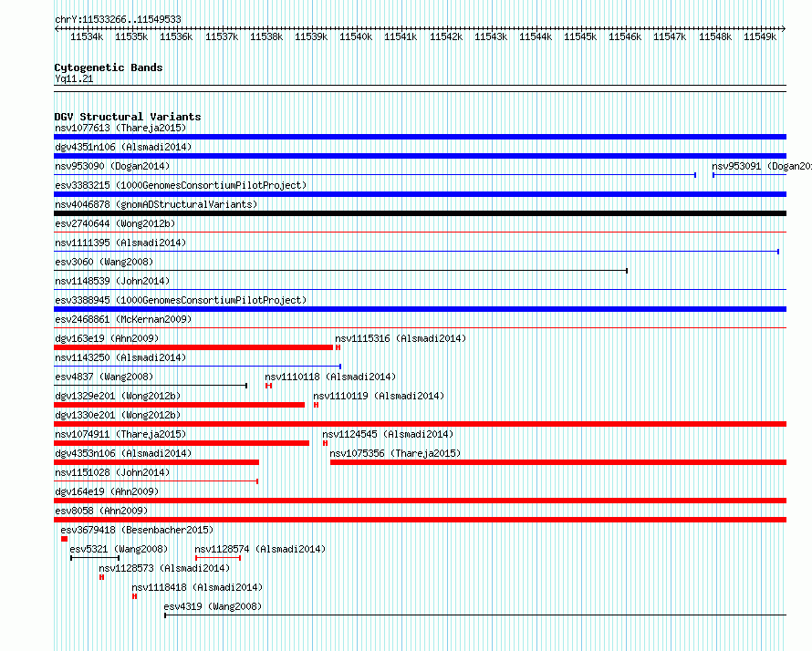Click the red dgv4353n106 variant bar
The height and width of the screenshot is (651, 812).
(156, 462)
